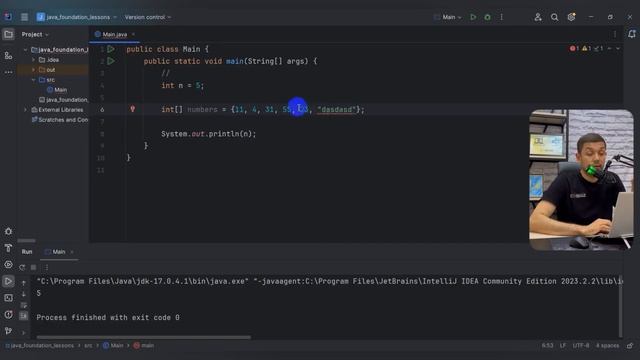Collapse the src folder

[x=33, y=80]
